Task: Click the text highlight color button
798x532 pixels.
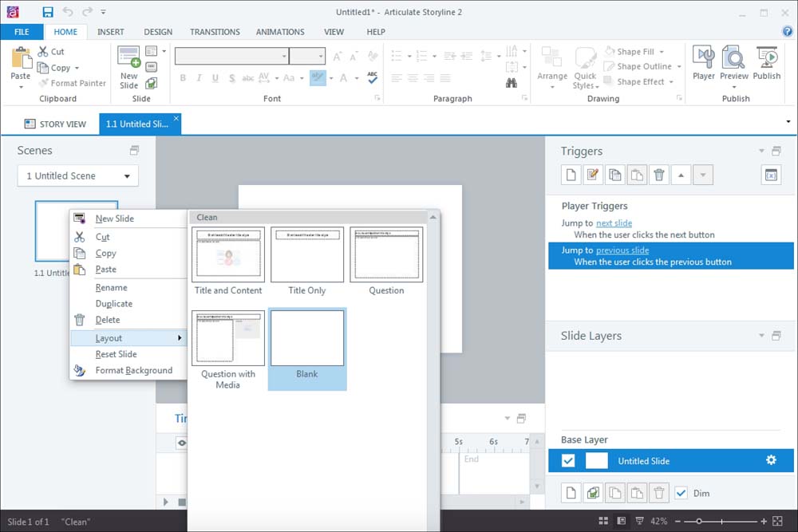Action: coord(318,78)
